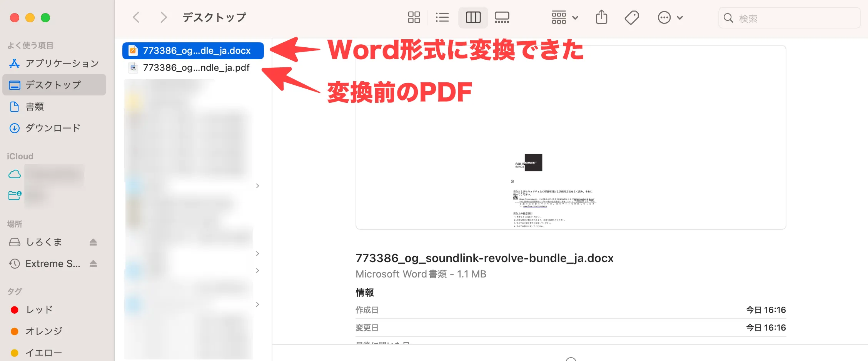The width and height of the screenshot is (868, 361).
Task: Switch to icon grid view
Action: coord(414,17)
